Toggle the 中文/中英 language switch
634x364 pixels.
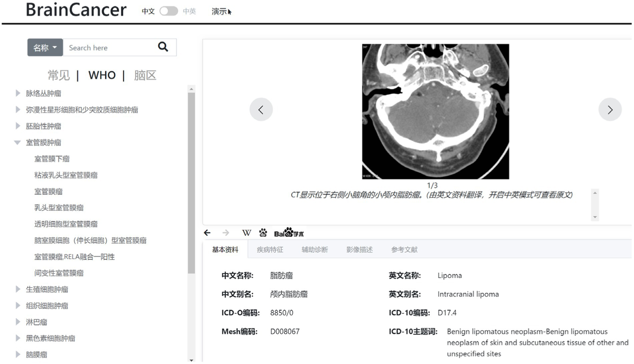coord(169,11)
